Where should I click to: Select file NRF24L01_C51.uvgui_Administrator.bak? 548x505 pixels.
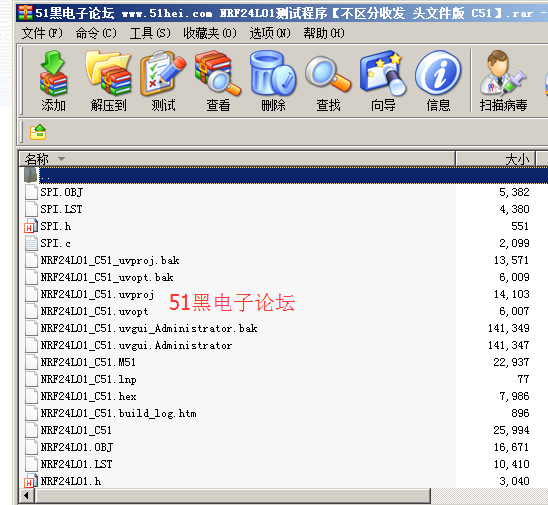pyautogui.click(x=149, y=328)
